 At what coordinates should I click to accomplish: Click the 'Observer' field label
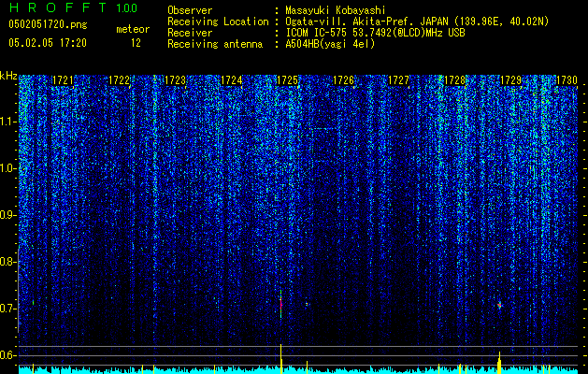pyautogui.click(x=190, y=10)
